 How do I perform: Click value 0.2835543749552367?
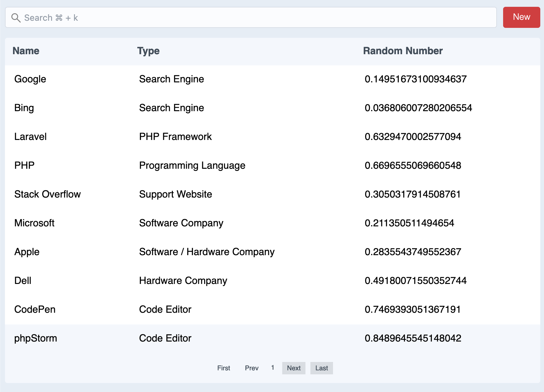tap(413, 252)
